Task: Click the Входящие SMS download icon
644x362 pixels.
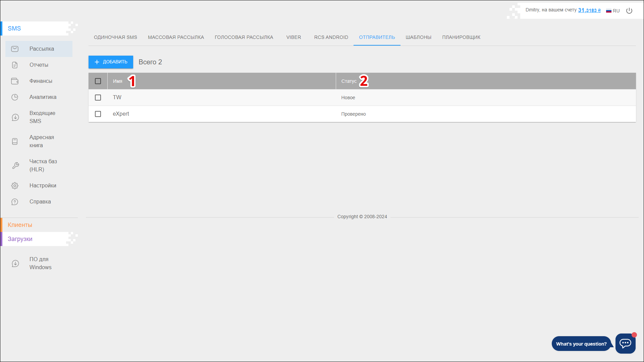Action: point(15,117)
